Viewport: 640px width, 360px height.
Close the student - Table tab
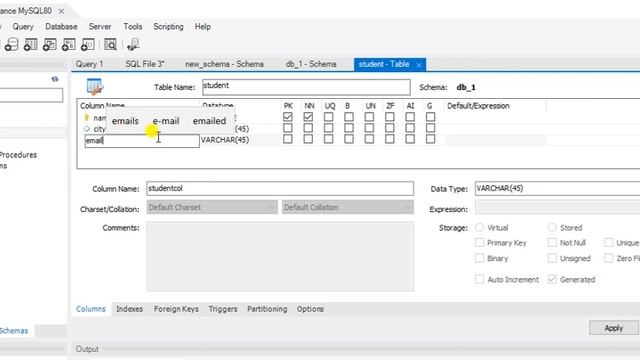pos(419,65)
